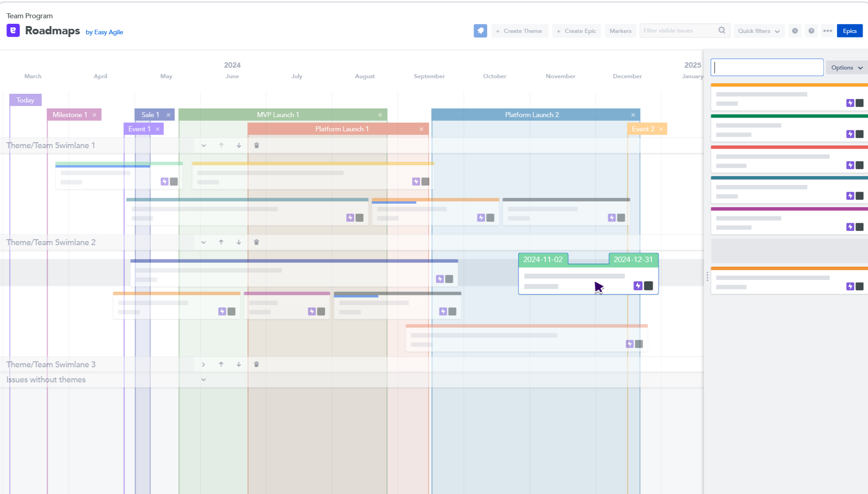Delete Theme/Team Swimlane 1 with trash icon
Screen dimensions: 868x494
[257, 145]
